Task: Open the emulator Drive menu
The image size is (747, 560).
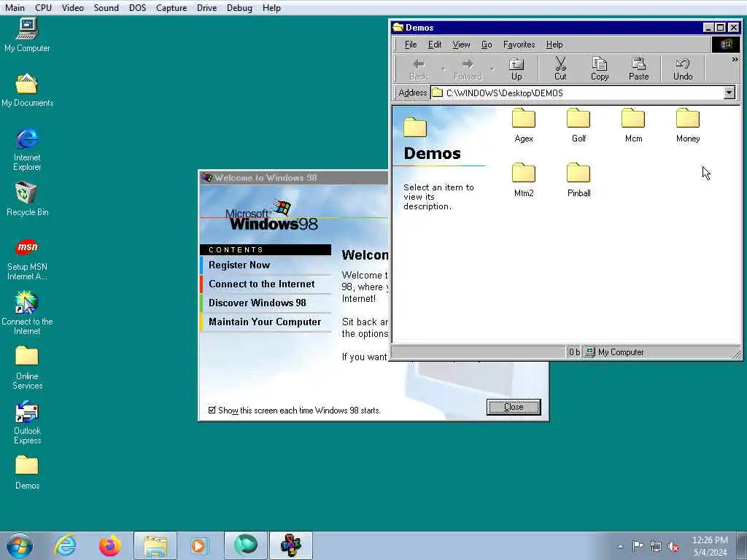Action: click(x=206, y=7)
